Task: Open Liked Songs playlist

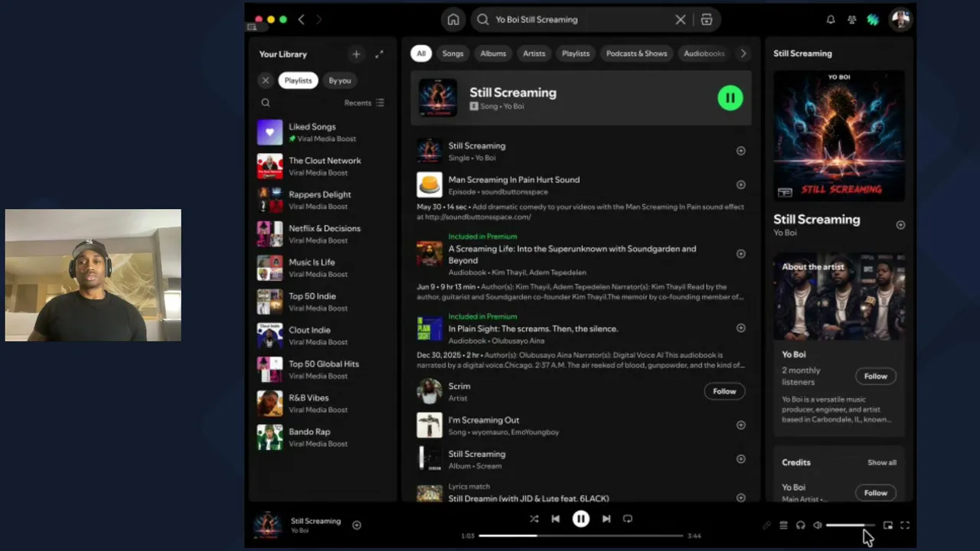Action: coord(322,132)
